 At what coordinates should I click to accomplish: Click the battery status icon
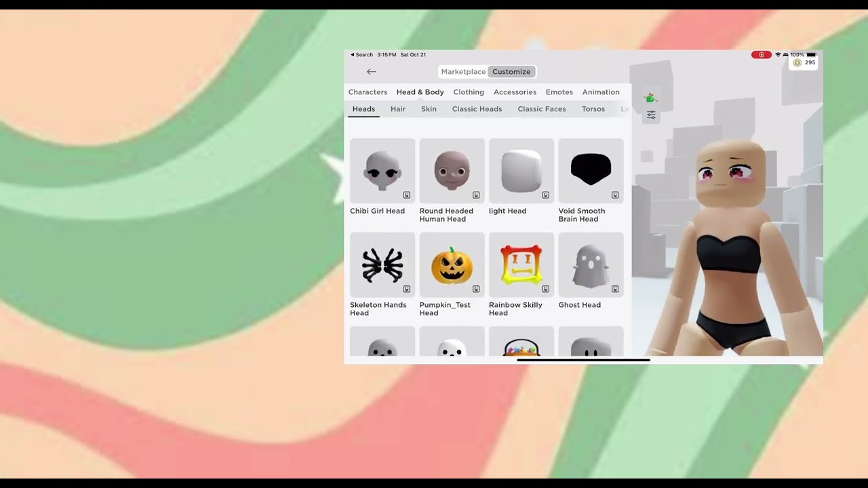(x=811, y=55)
